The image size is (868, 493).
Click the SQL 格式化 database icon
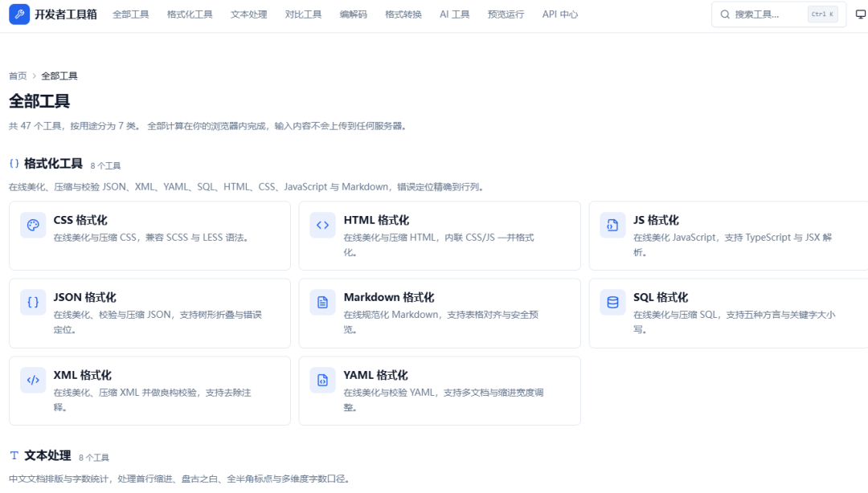[612, 303]
